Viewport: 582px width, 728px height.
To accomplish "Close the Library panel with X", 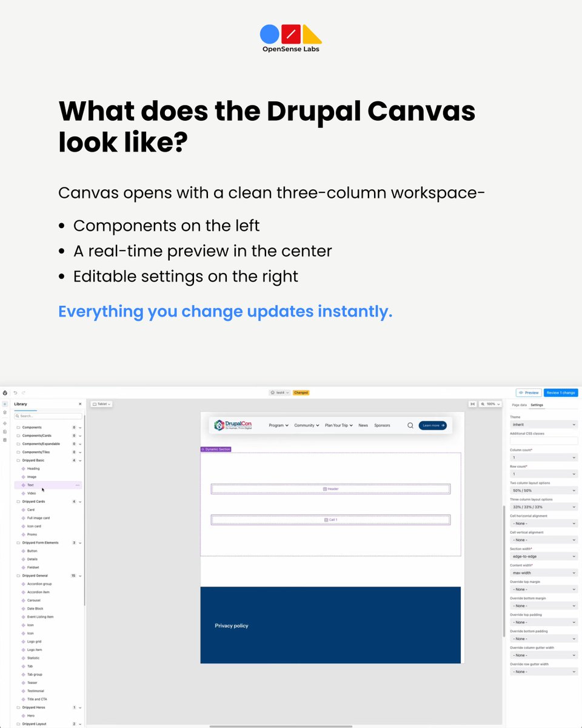I will pos(80,404).
